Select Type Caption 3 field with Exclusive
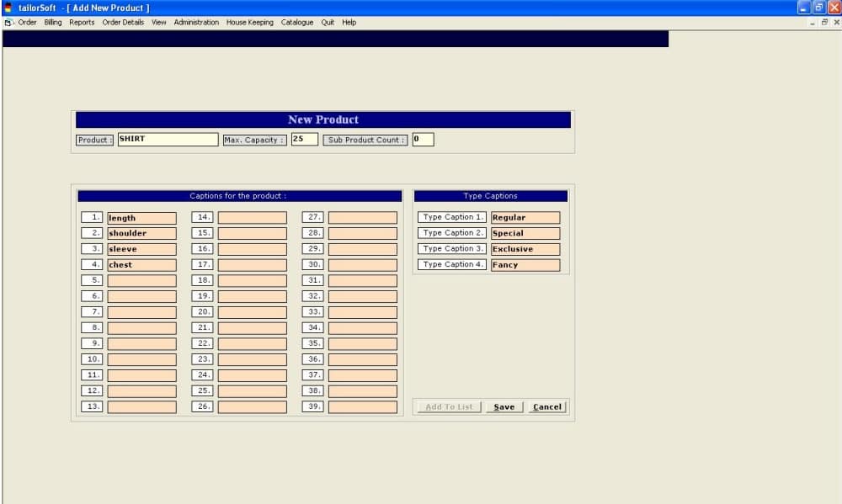The image size is (842, 504). 525,249
